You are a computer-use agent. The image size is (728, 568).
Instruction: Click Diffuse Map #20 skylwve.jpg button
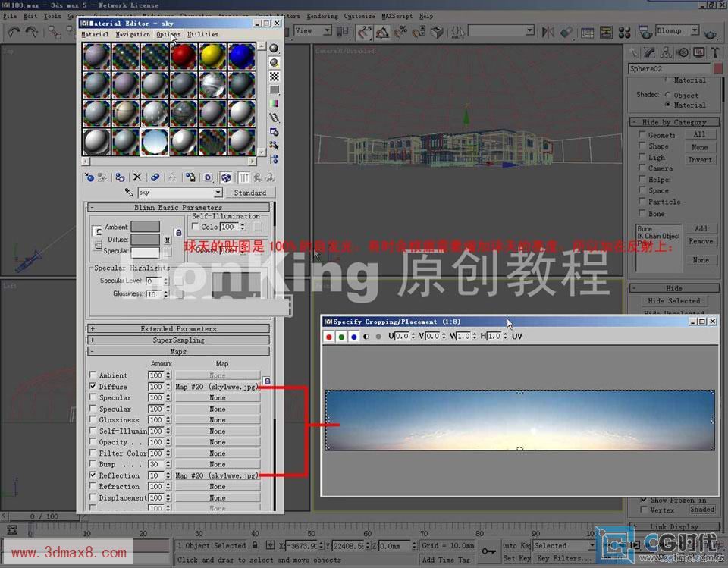coord(218,387)
